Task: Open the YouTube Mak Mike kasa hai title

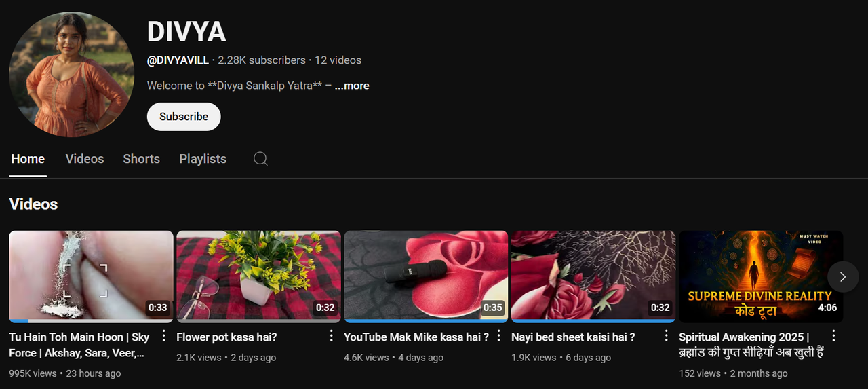Action: (416, 337)
